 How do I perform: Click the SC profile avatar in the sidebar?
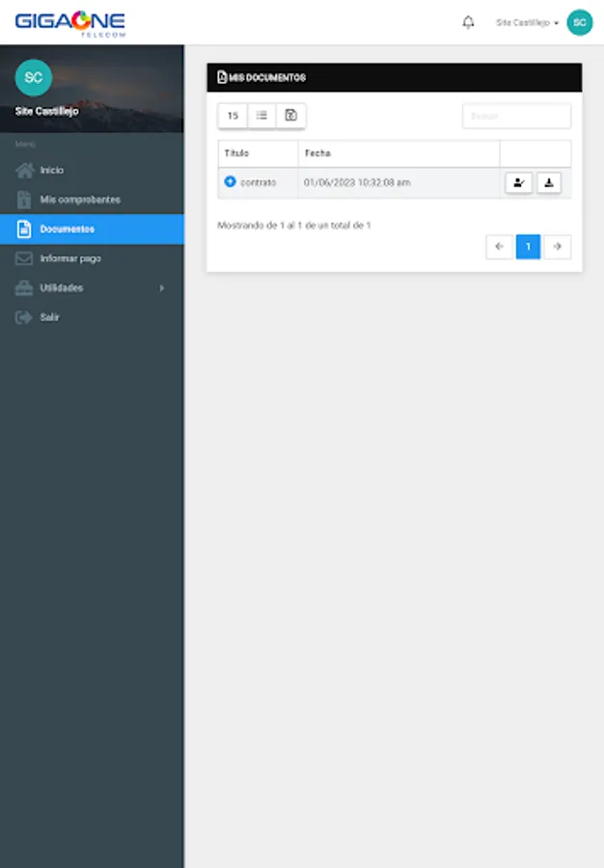34,77
